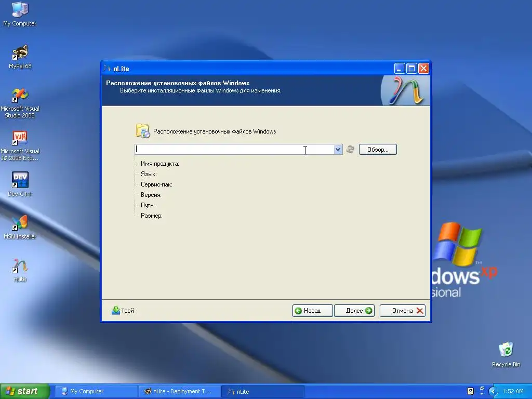Switch to the nLite taskbar item
This screenshot has width=532, height=399.
[x=262, y=391]
